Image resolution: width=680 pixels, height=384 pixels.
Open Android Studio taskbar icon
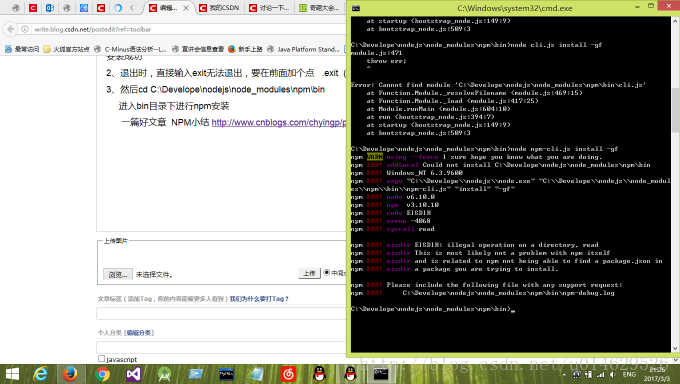click(x=164, y=374)
